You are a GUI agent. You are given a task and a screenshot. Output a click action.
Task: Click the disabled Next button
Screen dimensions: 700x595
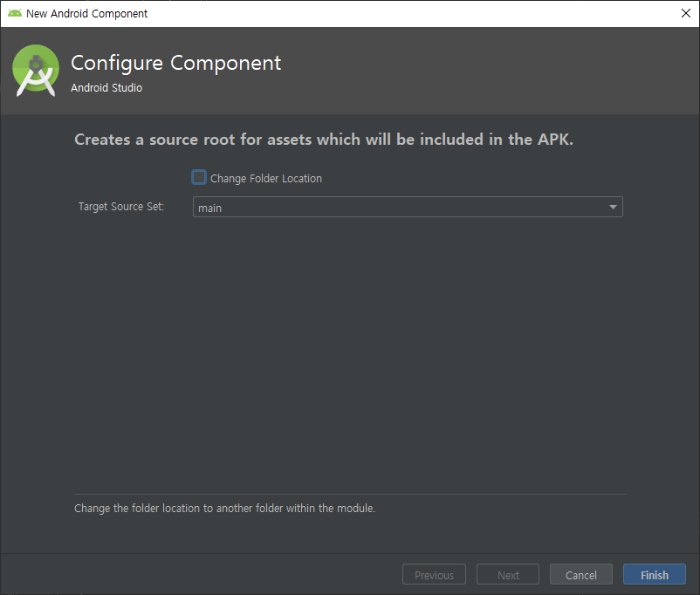(508, 574)
